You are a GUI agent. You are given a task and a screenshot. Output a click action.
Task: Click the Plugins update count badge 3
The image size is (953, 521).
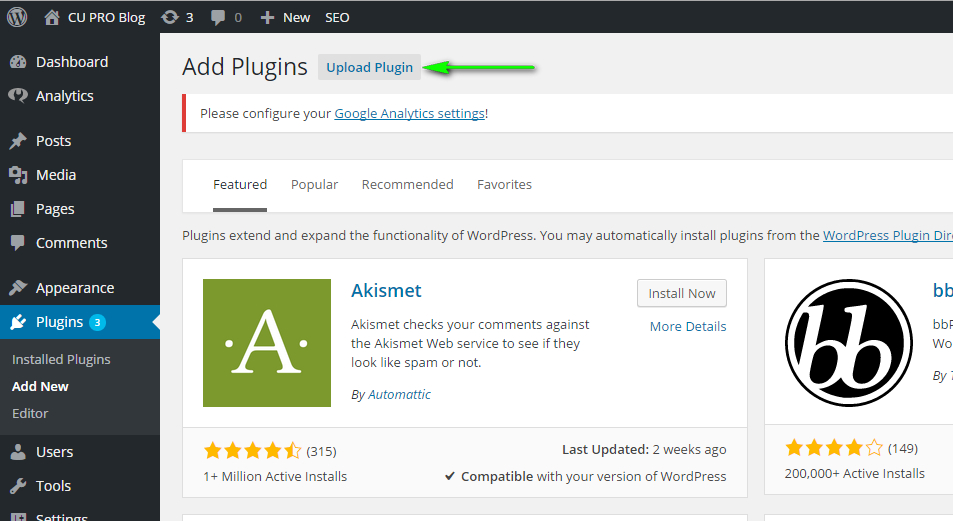(x=97, y=322)
